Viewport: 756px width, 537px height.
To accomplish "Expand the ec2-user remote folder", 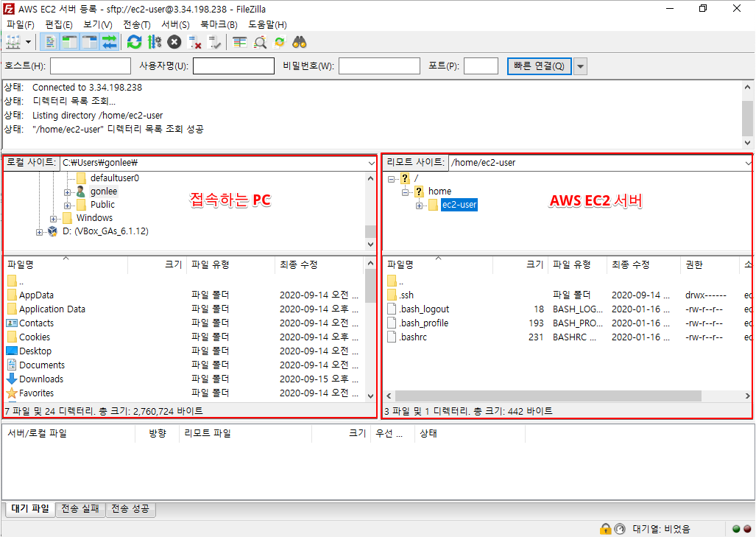I will (419, 206).
